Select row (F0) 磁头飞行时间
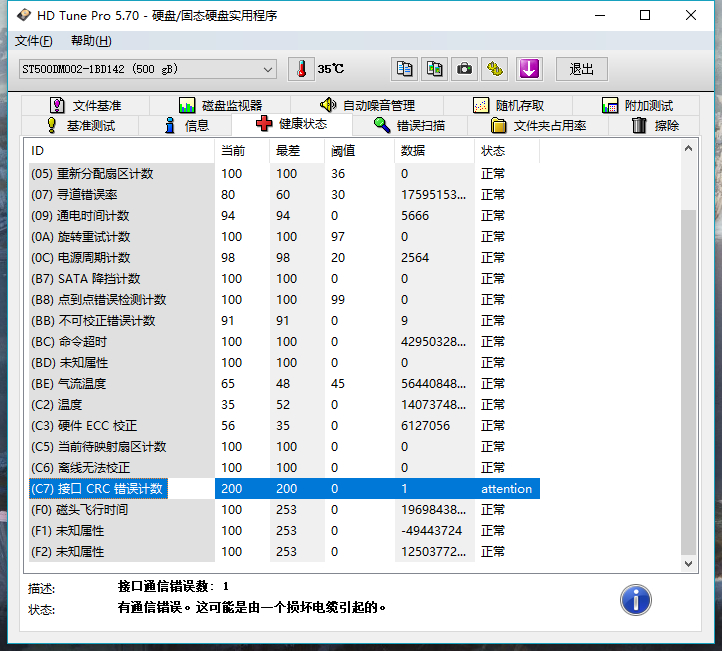 point(284,510)
